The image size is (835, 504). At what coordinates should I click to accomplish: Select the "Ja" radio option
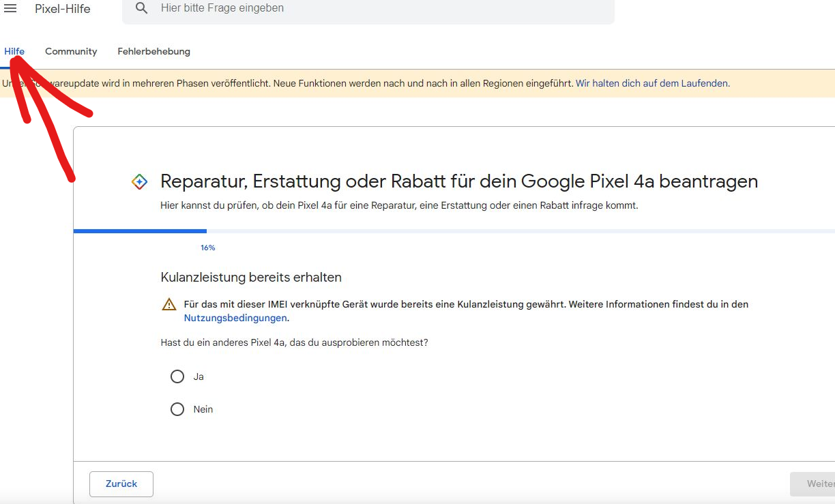(177, 376)
